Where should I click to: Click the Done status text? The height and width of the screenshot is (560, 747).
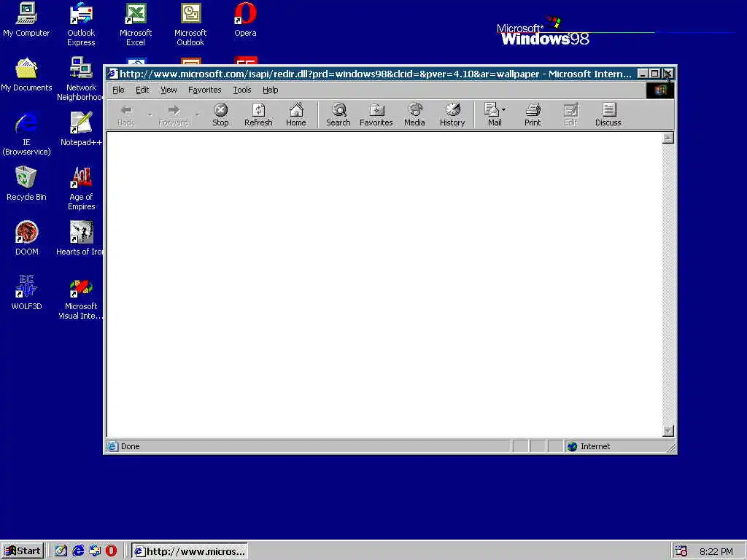(x=130, y=446)
